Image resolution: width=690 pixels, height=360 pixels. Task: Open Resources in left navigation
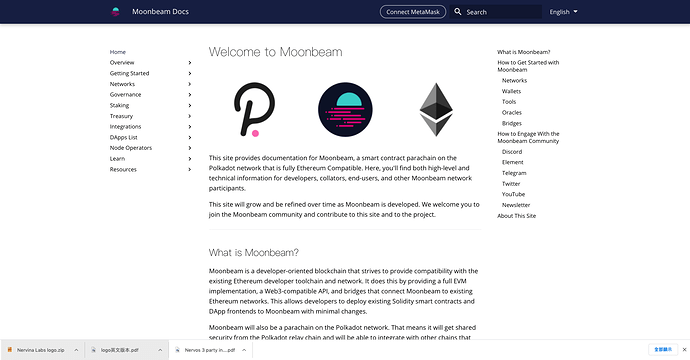123,169
